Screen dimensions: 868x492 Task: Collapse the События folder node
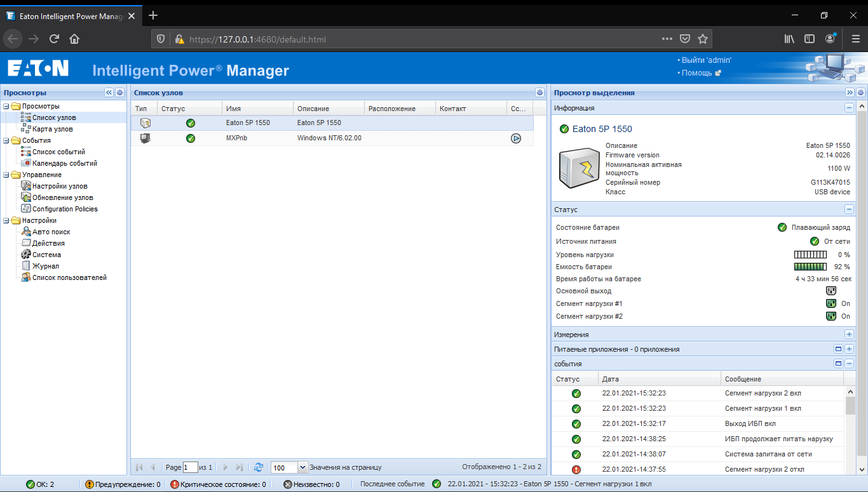[x=6, y=140]
